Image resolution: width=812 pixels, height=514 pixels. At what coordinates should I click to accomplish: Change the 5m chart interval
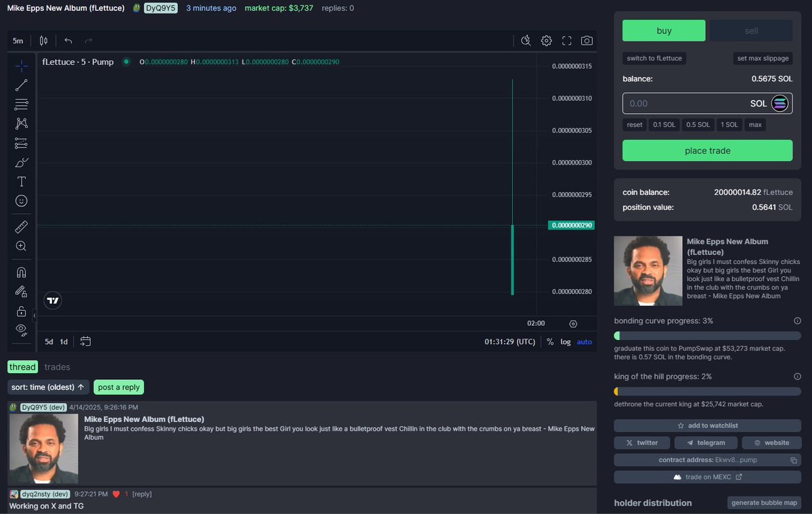tap(18, 41)
